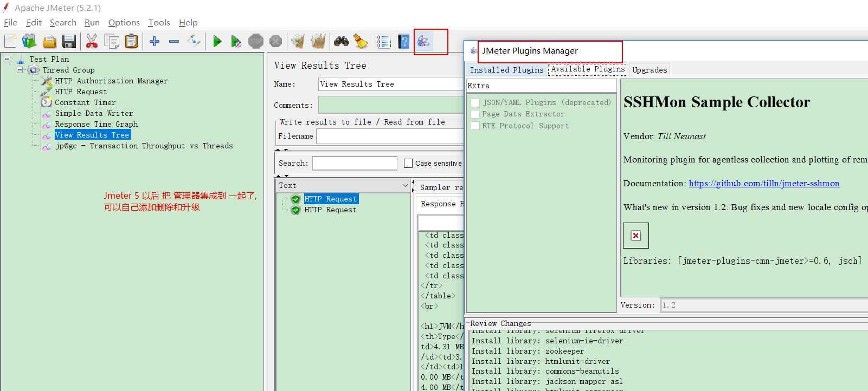Select Response Time Graph tree item
868x391 pixels.
tap(97, 124)
